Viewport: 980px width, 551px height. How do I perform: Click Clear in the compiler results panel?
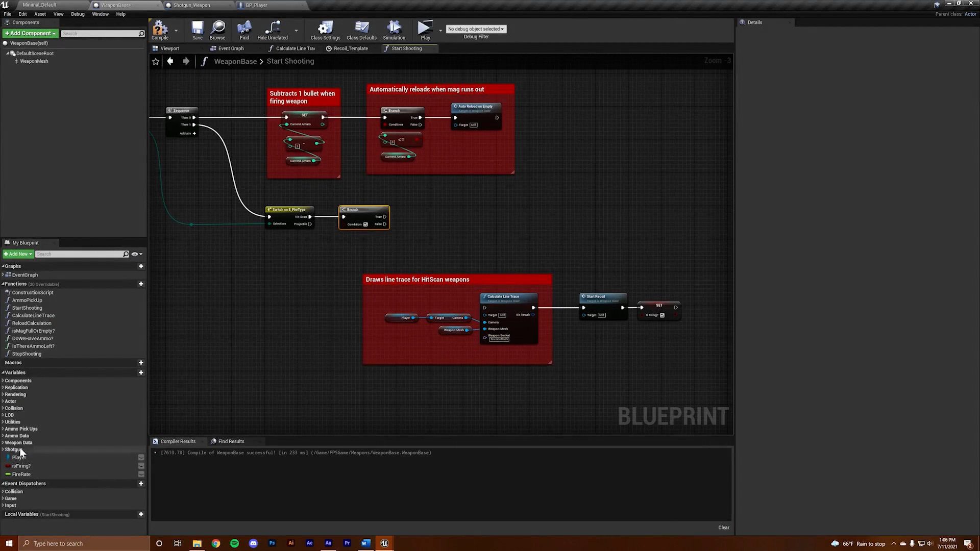click(724, 528)
